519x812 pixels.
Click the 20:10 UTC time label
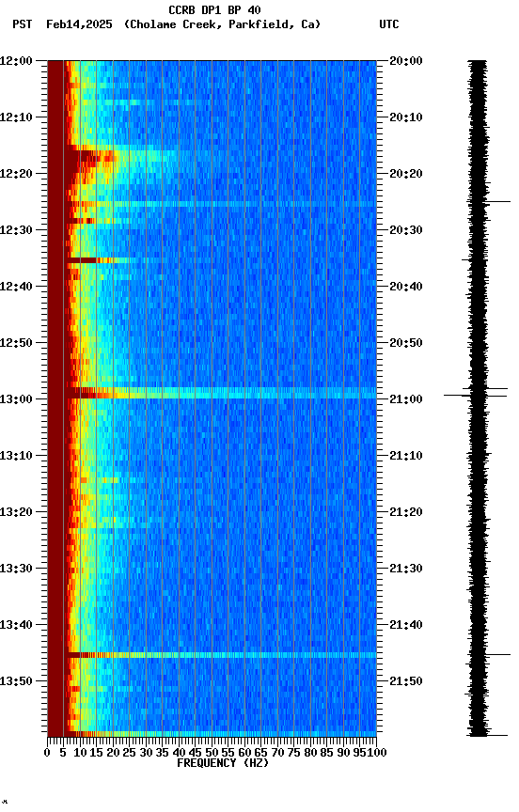tap(406, 117)
